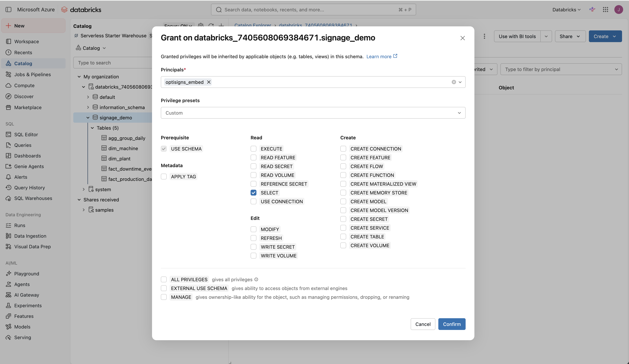The width and height of the screenshot is (629, 364).
Task: Collapse Tables (5) node
Action: [92, 128]
